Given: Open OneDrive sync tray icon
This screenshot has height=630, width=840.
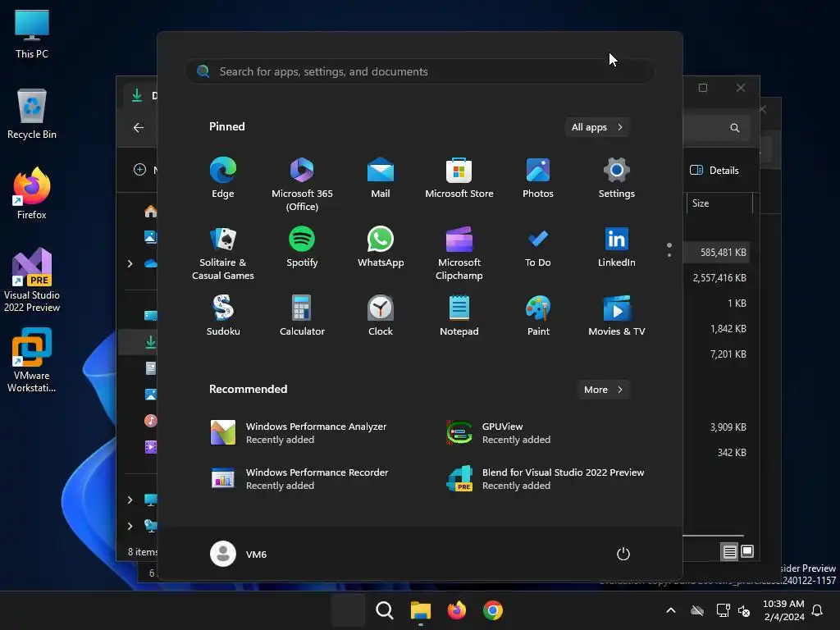Looking at the screenshot, I should 697,610.
